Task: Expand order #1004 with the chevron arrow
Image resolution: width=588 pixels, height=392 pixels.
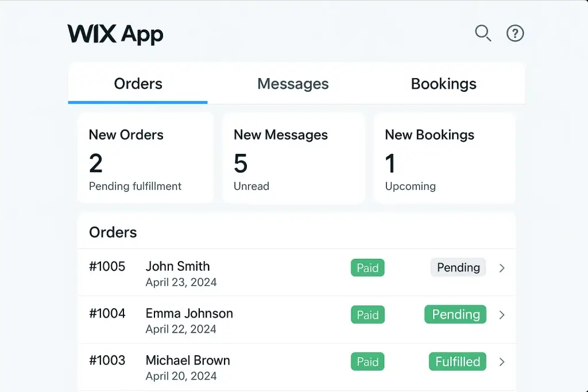Action: pos(502,315)
